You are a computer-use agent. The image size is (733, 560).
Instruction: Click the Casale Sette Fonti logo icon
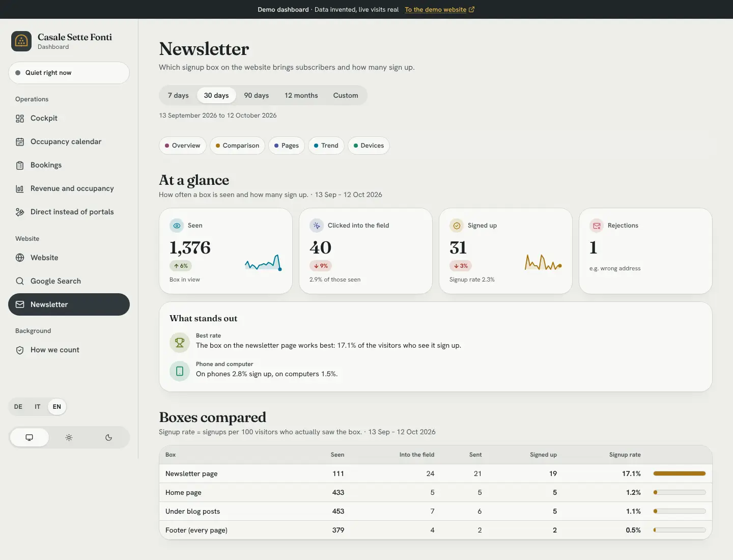[x=21, y=41]
